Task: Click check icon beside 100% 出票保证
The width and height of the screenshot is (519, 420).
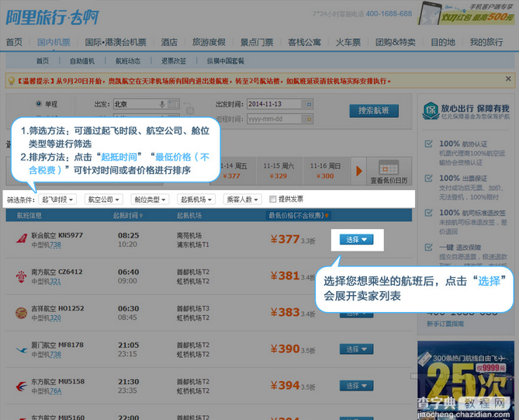Action: click(429, 179)
